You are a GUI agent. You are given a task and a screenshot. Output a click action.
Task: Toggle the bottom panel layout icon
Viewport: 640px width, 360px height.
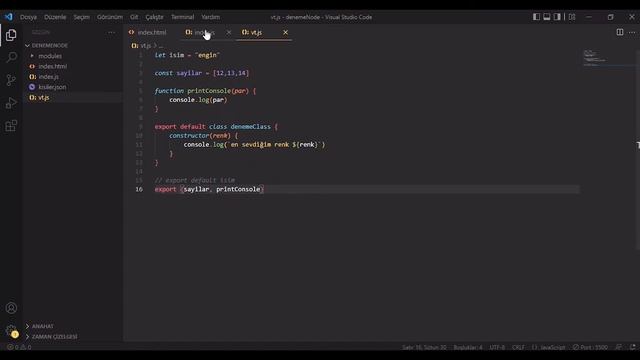pos(547,17)
